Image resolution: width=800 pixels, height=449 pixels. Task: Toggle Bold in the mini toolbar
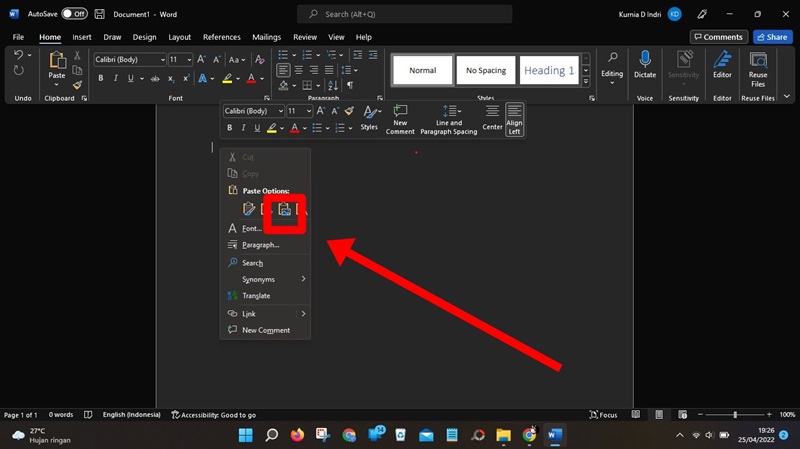coord(230,128)
